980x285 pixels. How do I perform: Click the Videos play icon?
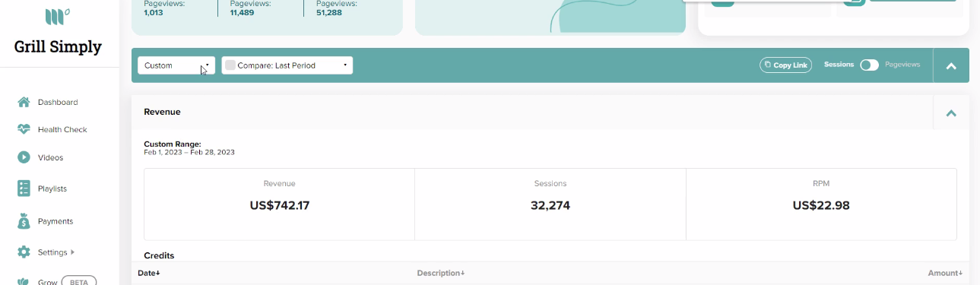click(x=24, y=157)
